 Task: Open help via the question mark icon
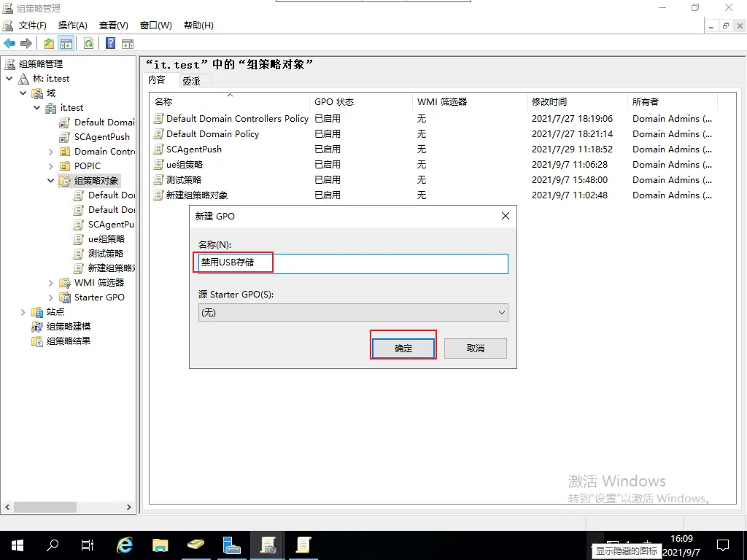click(x=110, y=44)
